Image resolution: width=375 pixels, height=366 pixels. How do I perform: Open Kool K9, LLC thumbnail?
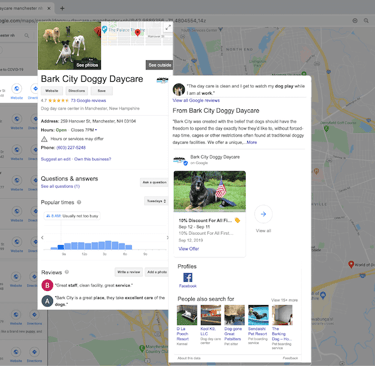coord(211,315)
